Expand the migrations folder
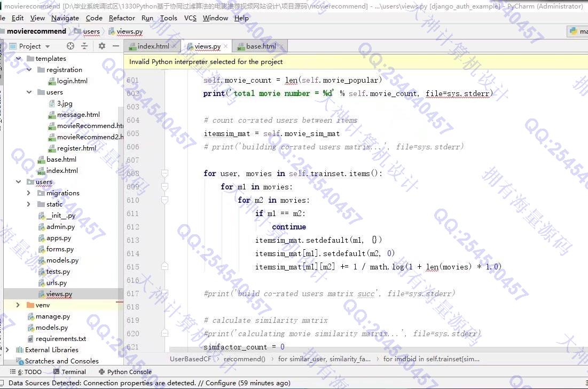The height and width of the screenshot is (389, 588). 29,193
